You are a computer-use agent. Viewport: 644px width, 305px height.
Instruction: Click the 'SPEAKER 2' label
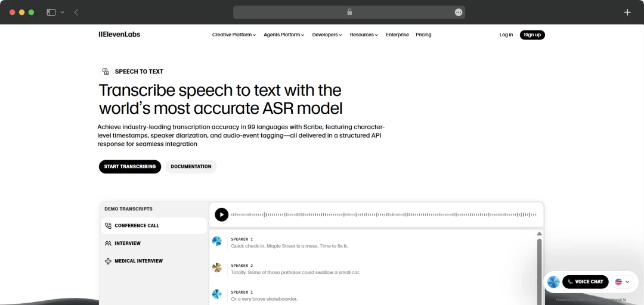tap(242, 266)
